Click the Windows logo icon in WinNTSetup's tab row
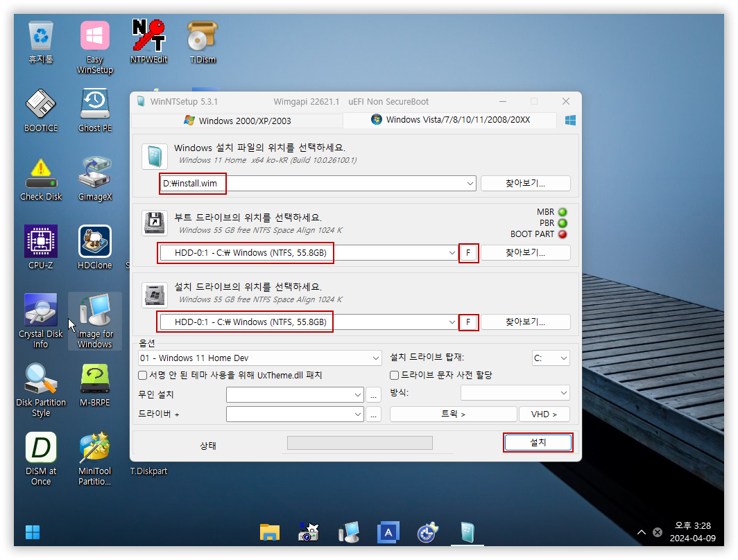This screenshot has width=738, height=560. click(570, 121)
